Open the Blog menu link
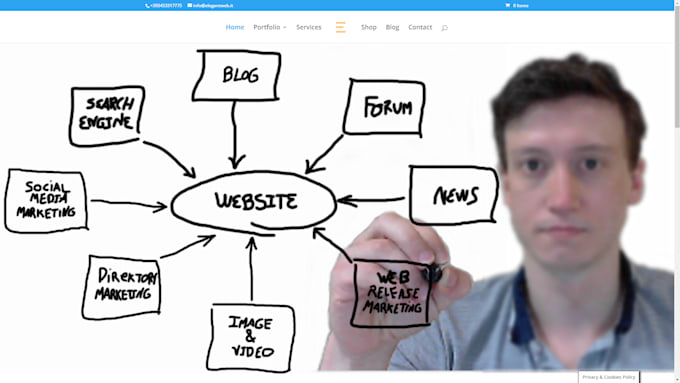The image size is (680, 383). [x=392, y=27]
